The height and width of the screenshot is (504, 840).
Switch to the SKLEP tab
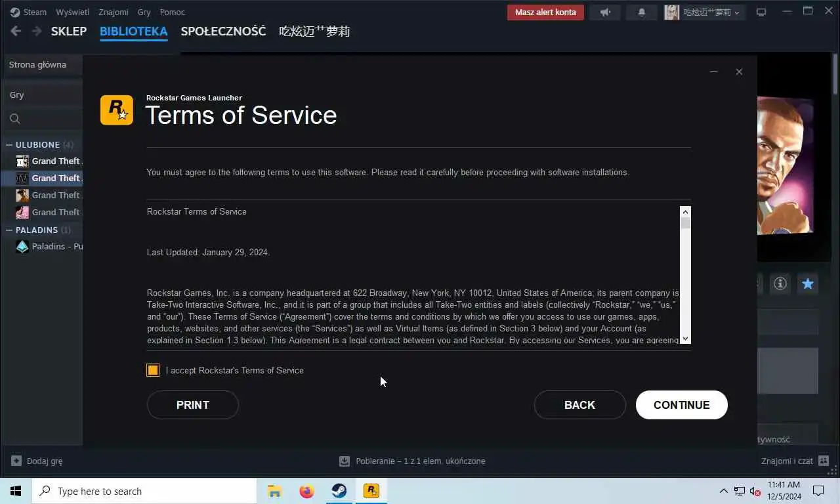(69, 31)
